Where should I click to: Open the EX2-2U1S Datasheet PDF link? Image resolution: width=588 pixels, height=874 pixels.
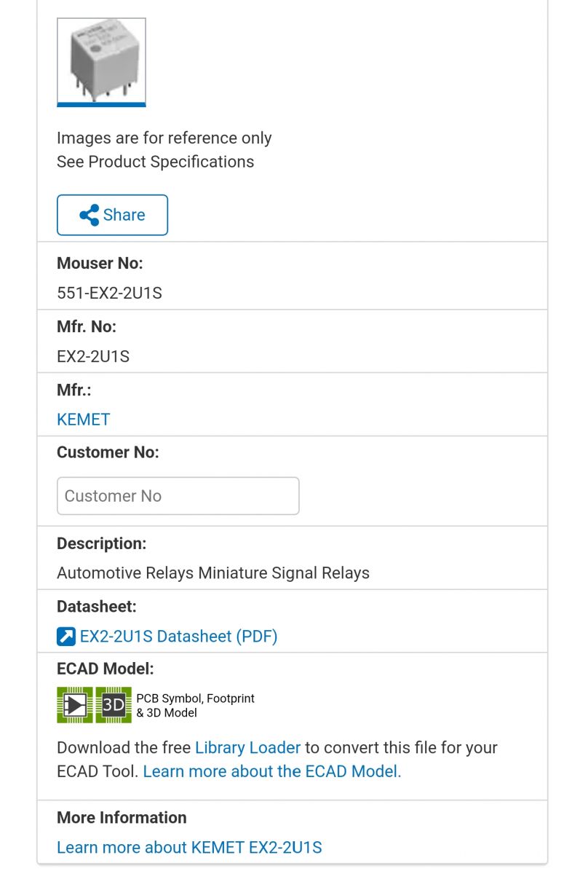click(178, 636)
